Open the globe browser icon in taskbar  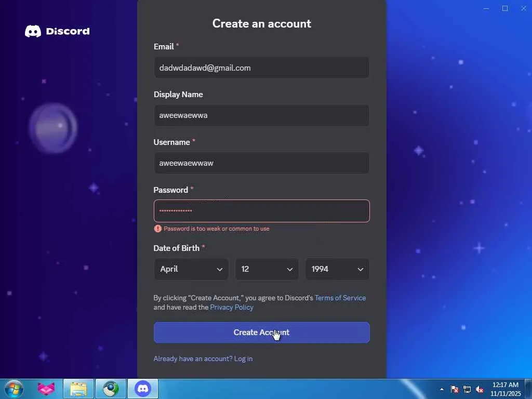[111, 389]
